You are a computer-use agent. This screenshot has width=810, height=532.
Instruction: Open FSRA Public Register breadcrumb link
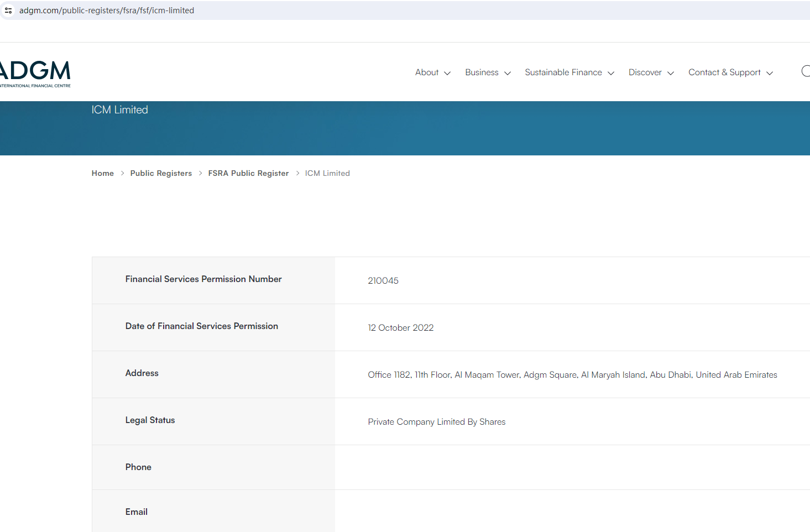(x=248, y=173)
